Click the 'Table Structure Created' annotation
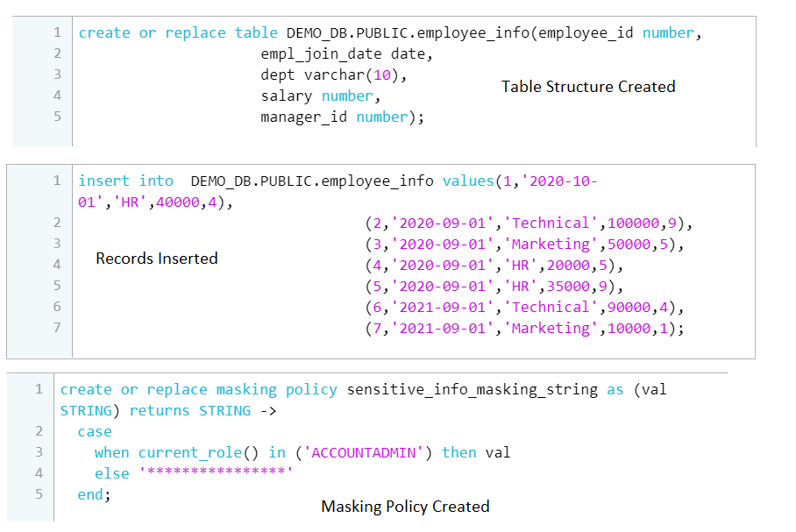 click(x=588, y=87)
